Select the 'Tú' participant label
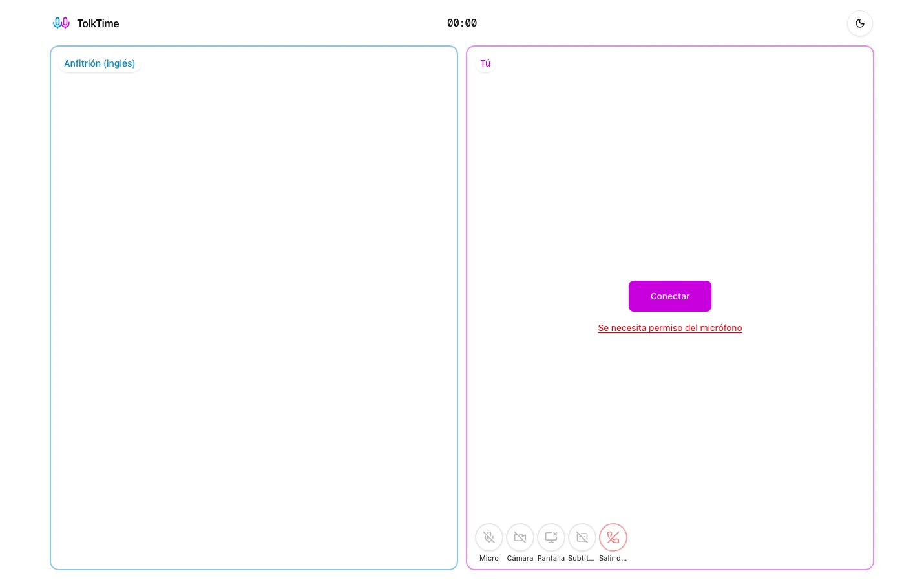Screen dimensions: 924x582 485,63
